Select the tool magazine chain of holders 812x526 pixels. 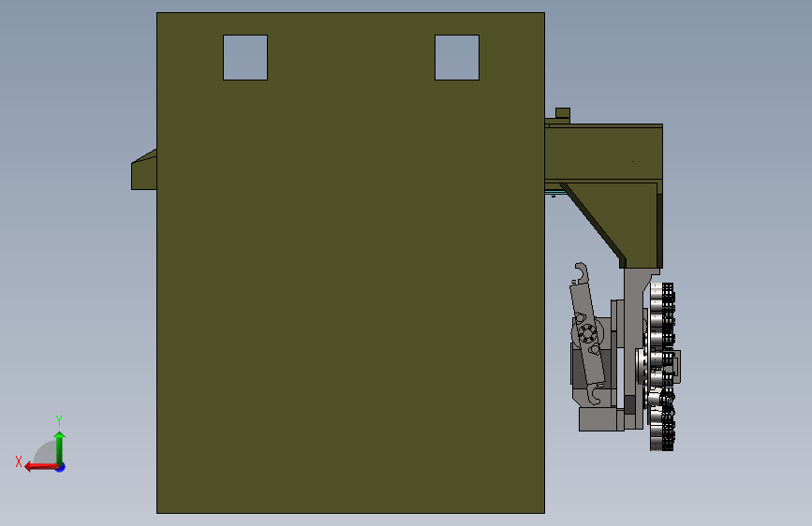coord(662,367)
